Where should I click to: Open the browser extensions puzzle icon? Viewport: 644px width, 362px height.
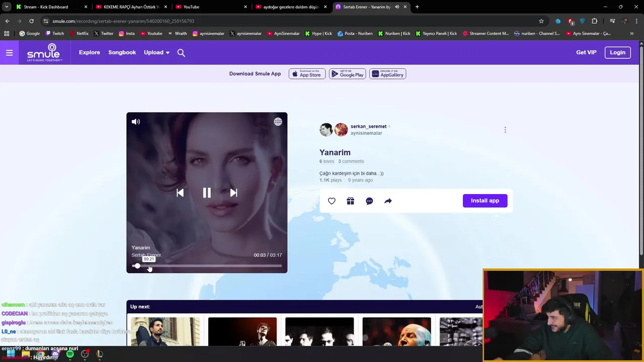tap(595, 21)
